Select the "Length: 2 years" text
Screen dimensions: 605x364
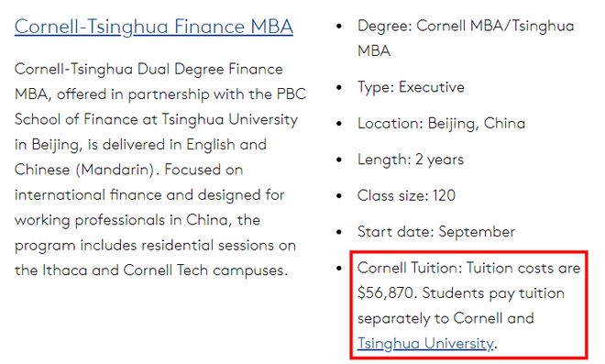click(411, 160)
